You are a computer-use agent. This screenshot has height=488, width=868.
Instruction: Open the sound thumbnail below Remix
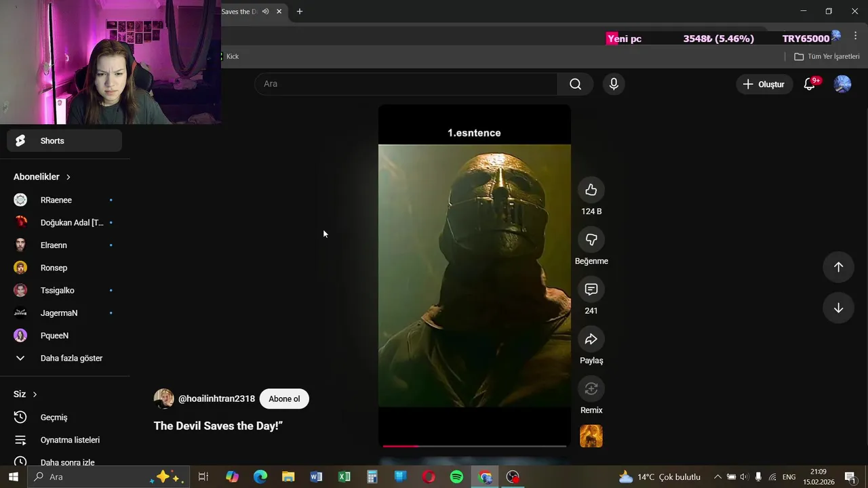click(x=591, y=436)
